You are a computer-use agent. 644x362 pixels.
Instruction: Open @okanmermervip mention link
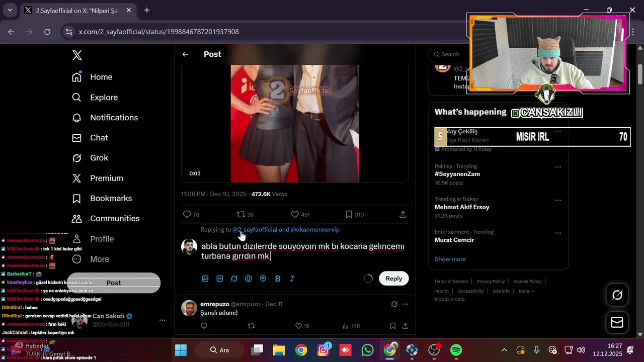coord(315,230)
